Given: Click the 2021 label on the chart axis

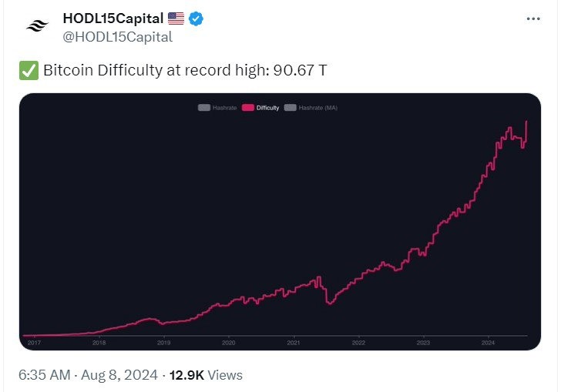Looking at the screenshot, I should click(293, 343).
